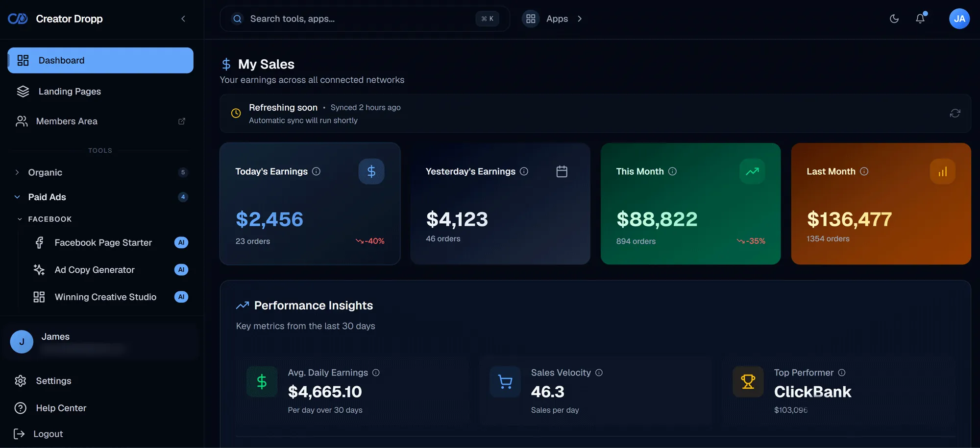Go to Landing Pages

click(100, 92)
